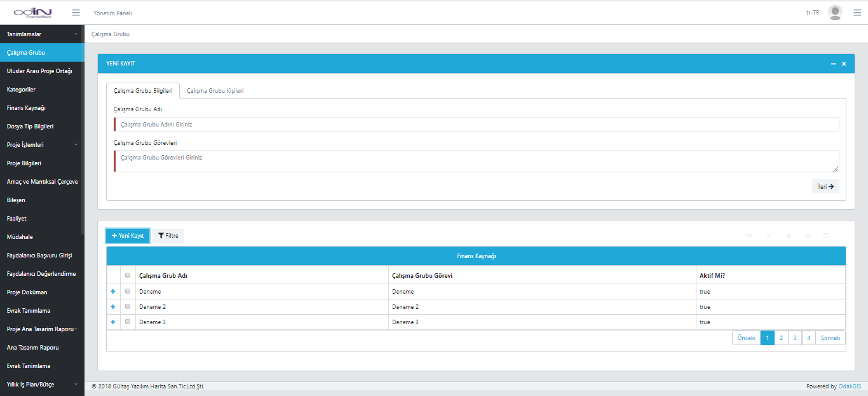Expand the Deneme 3 row details
This screenshot has height=396, width=868.
(113, 322)
